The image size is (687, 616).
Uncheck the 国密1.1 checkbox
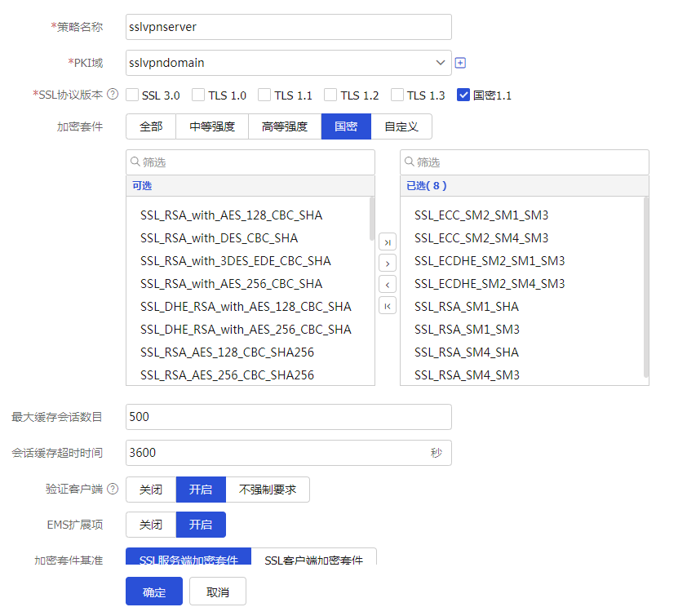click(x=463, y=95)
